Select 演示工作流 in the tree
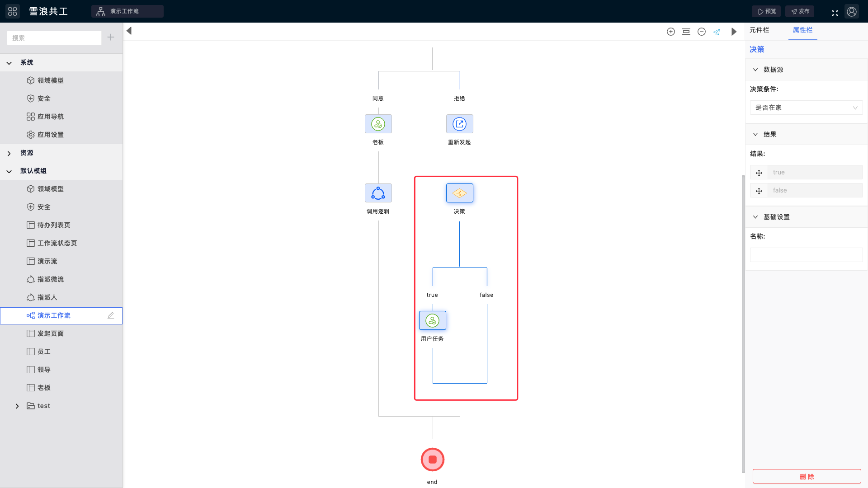The width and height of the screenshot is (868, 488). tap(61, 315)
